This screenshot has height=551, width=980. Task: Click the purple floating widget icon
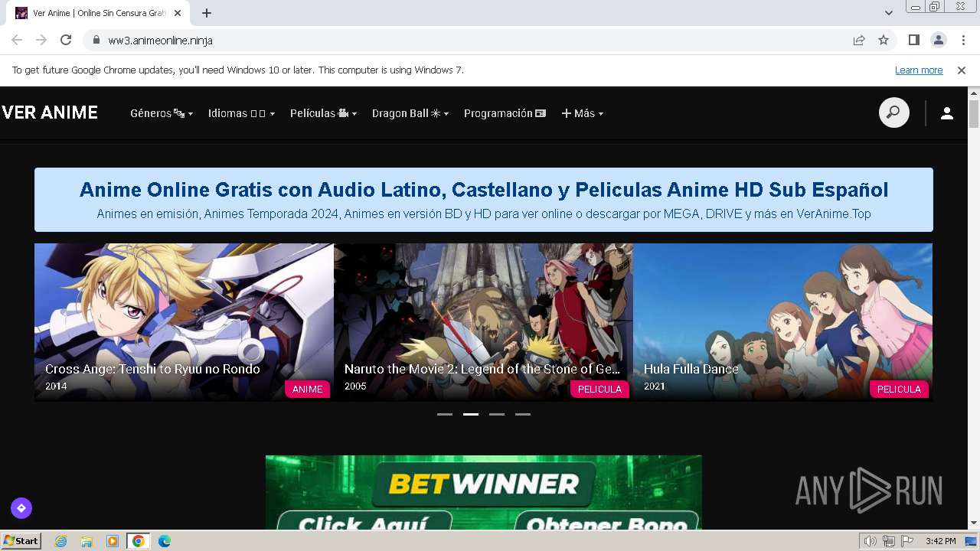(x=21, y=507)
